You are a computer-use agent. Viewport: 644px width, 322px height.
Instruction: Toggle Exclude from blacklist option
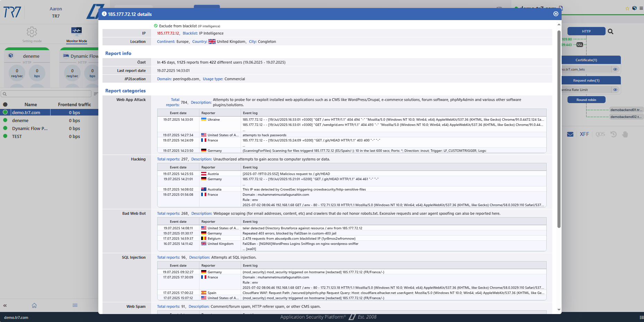pos(156,26)
